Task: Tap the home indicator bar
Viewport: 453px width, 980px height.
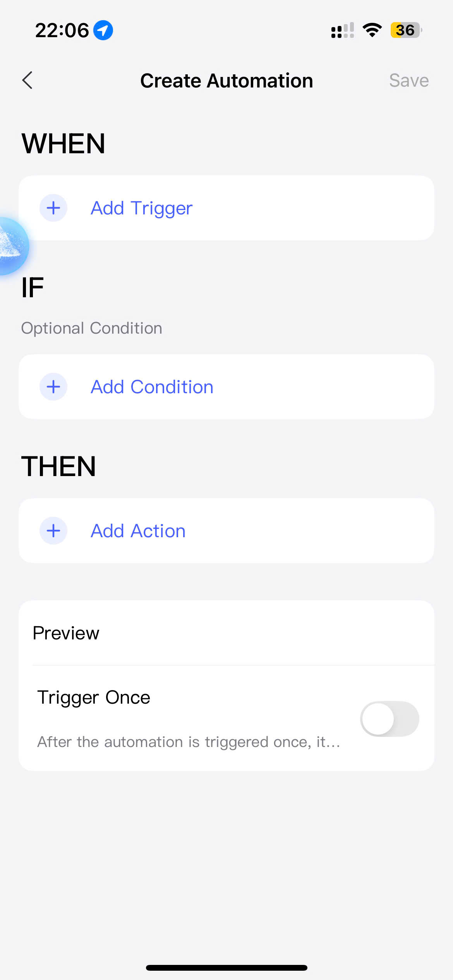Action: click(226, 968)
